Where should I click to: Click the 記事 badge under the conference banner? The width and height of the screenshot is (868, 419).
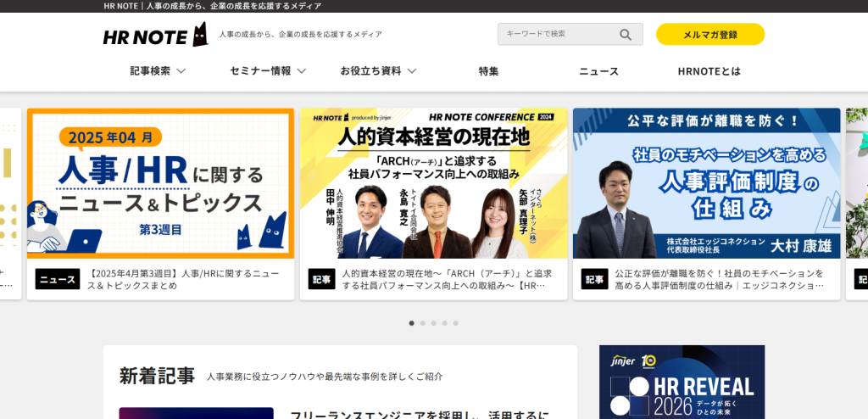click(321, 279)
